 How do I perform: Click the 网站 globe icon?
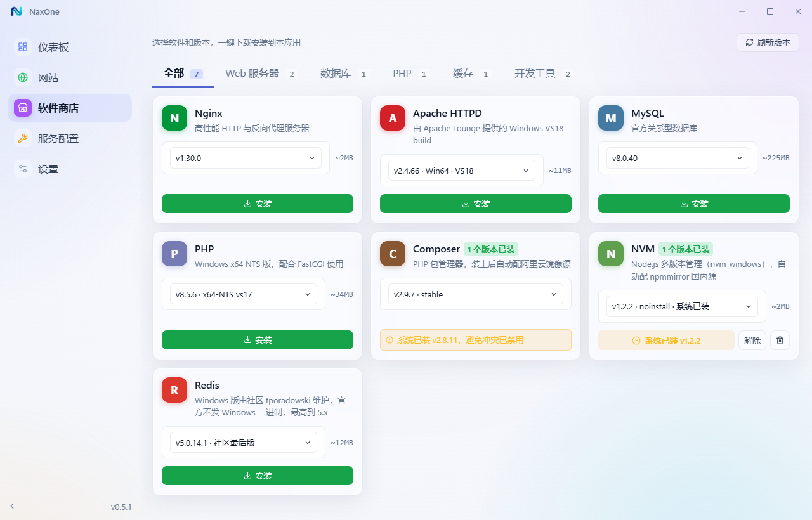(23, 77)
